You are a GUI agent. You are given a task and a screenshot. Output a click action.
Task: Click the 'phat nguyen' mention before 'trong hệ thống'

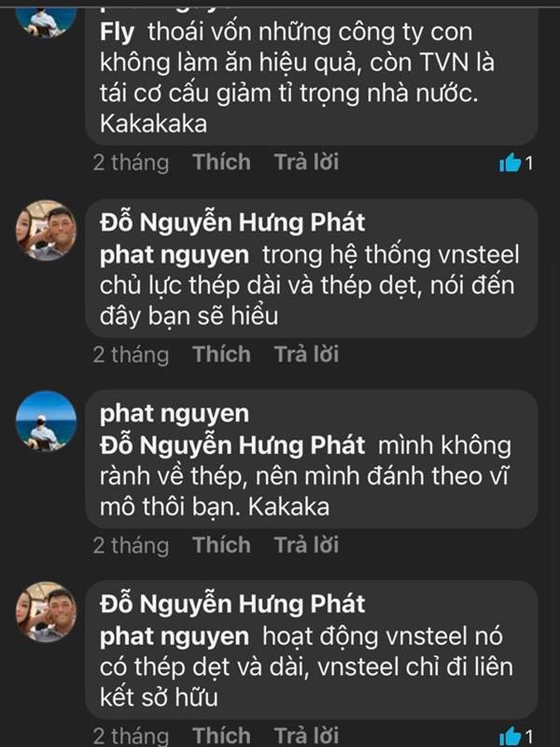[x=175, y=254]
